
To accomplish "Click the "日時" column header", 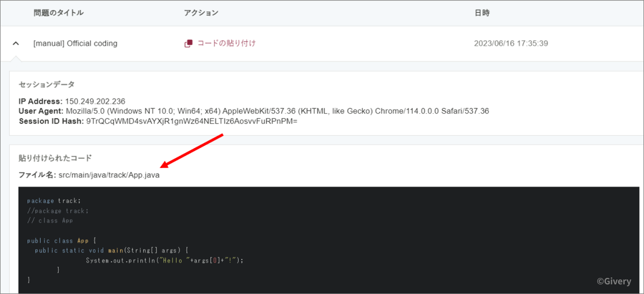I will [x=482, y=12].
